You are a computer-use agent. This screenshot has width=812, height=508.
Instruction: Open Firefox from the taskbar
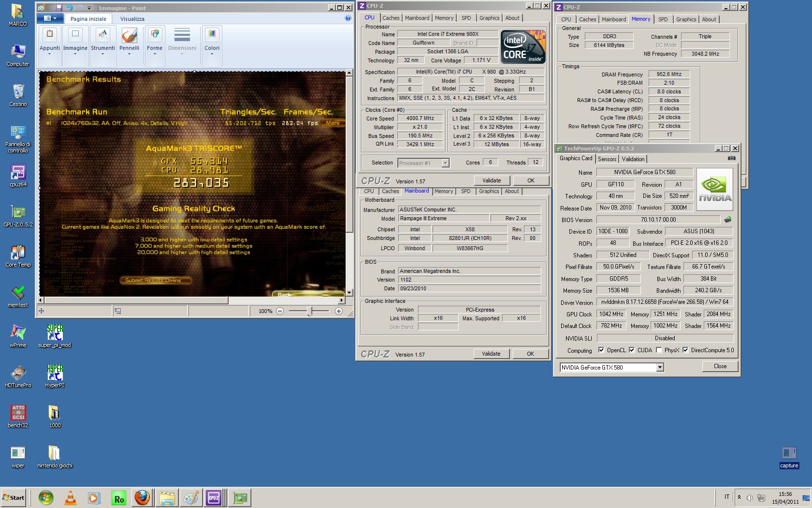tap(142, 498)
